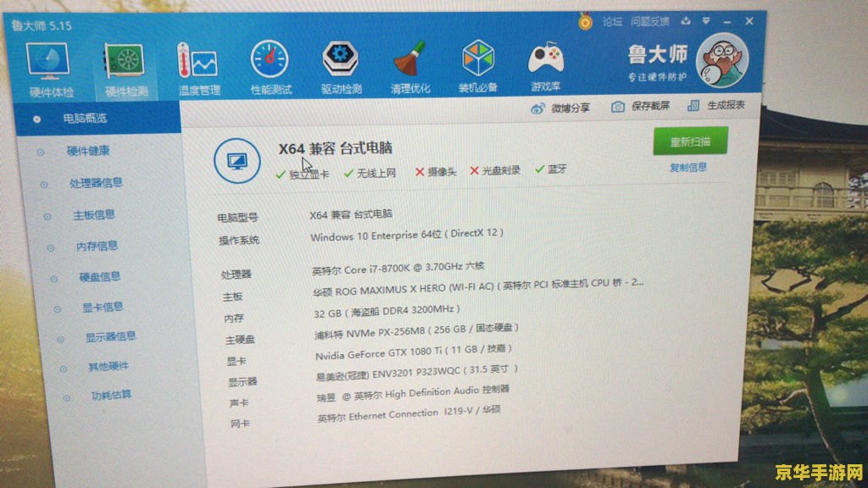The height and width of the screenshot is (488, 868).
Task: Launch 性能测试 performance test gauge icon
Action: click(x=270, y=68)
